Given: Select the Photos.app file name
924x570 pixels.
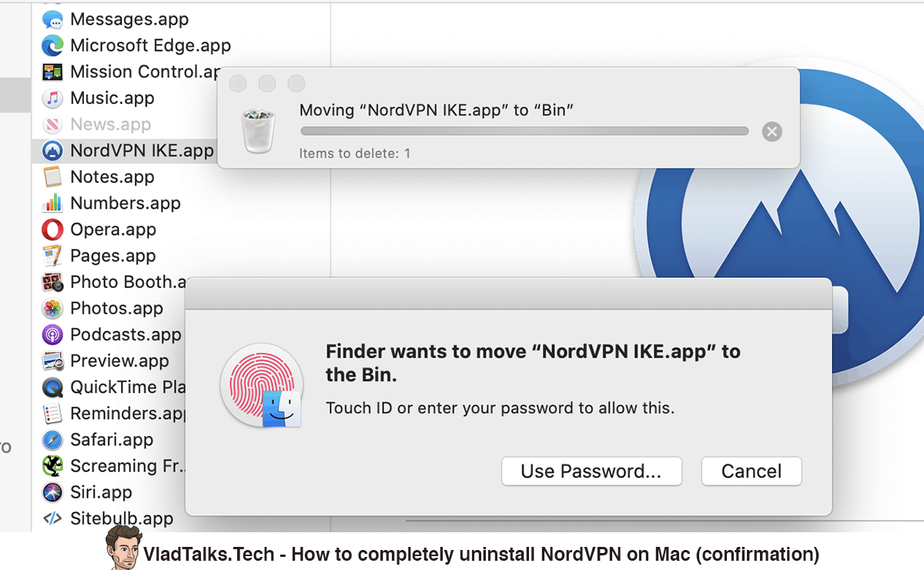Looking at the screenshot, I should tap(117, 308).
